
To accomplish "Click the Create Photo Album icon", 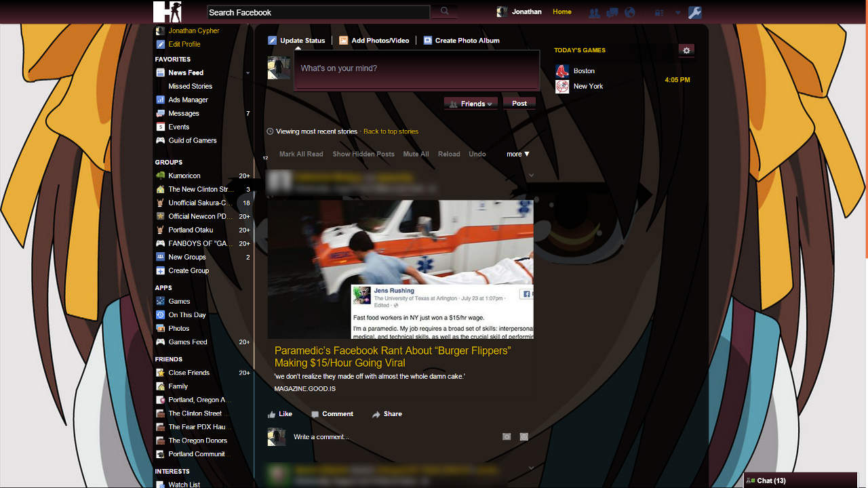I will (x=428, y=41).
